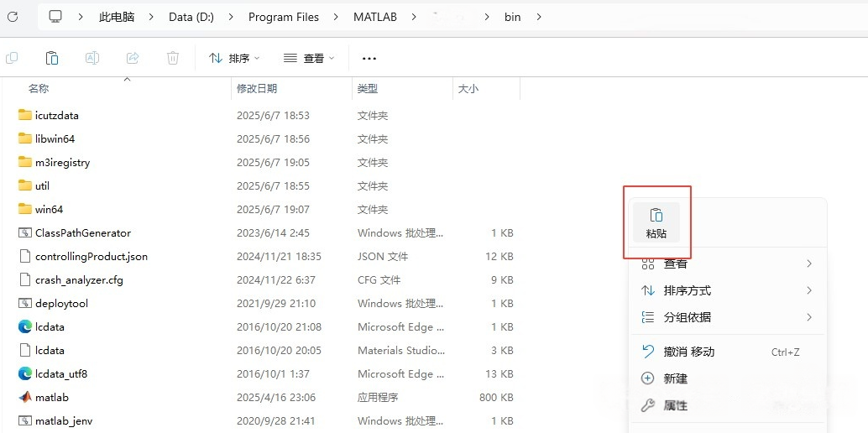Choose 新建 from the context menu

(728, 378)
